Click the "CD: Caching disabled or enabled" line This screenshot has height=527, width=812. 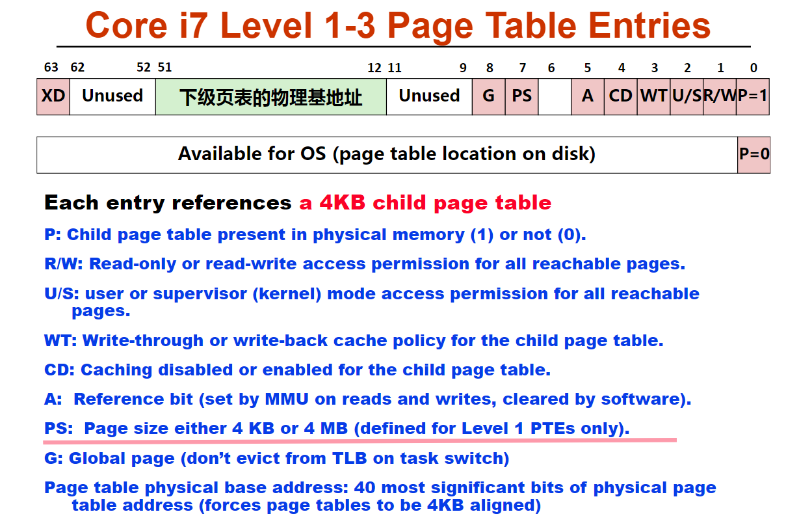tap(297, 370)
